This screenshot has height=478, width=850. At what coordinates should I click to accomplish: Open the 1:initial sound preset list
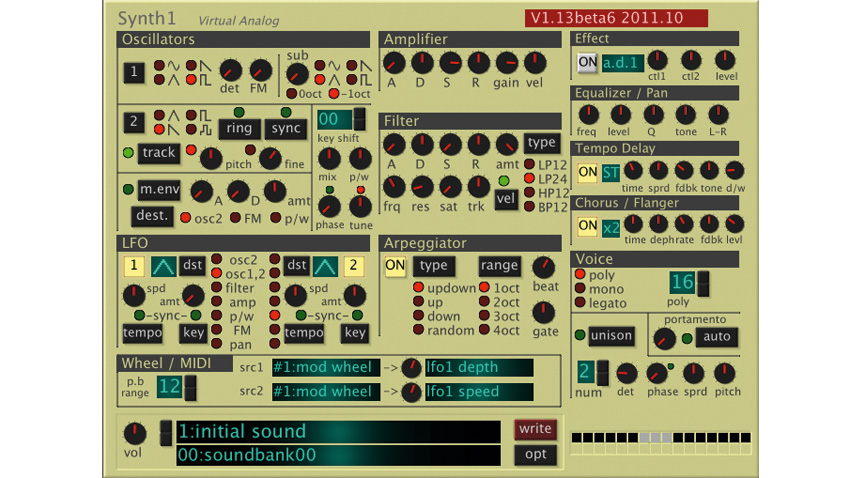click(x=338, y=431)
